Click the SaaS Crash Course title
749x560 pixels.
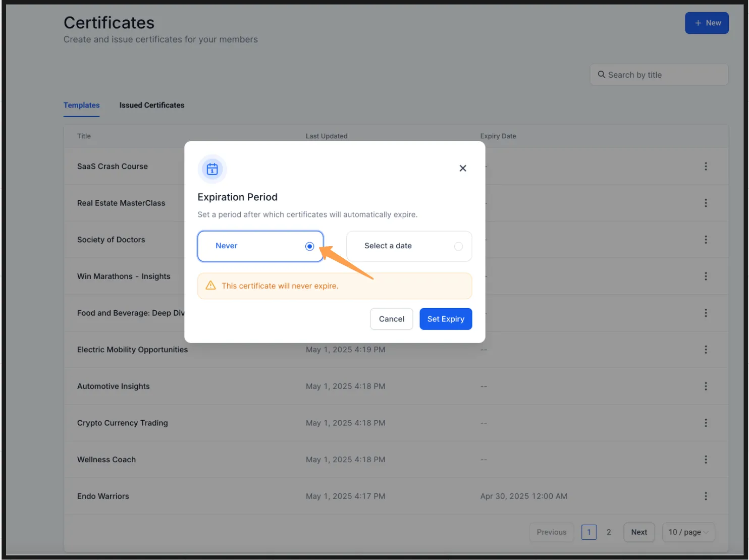[x=113, y=166]
